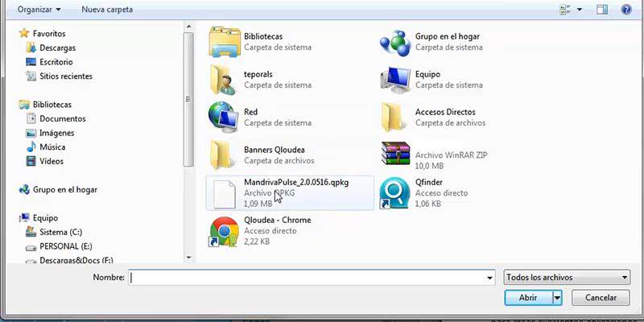
Task: Click the Descargas sidebar icon
Action: (31, 47)
